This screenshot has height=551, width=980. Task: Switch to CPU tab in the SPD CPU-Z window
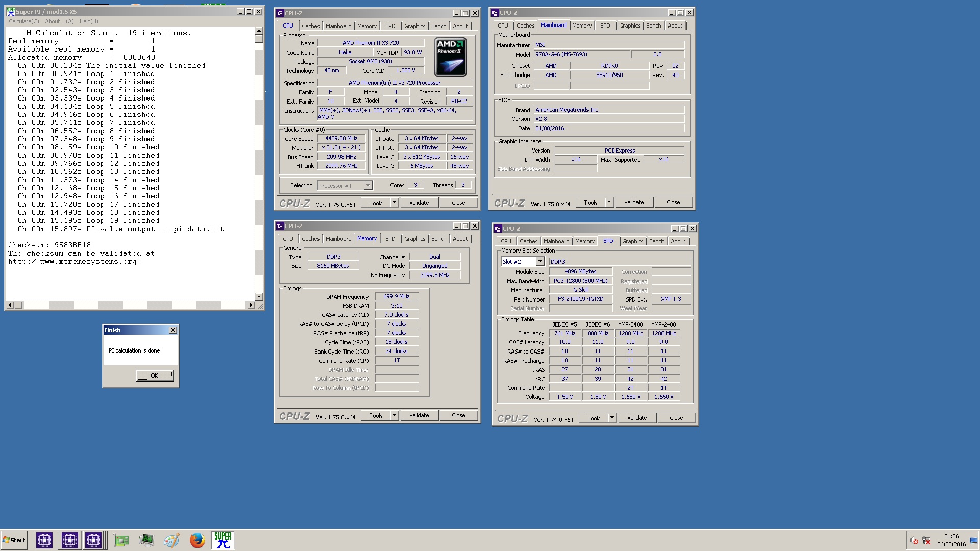click(506, 241)
